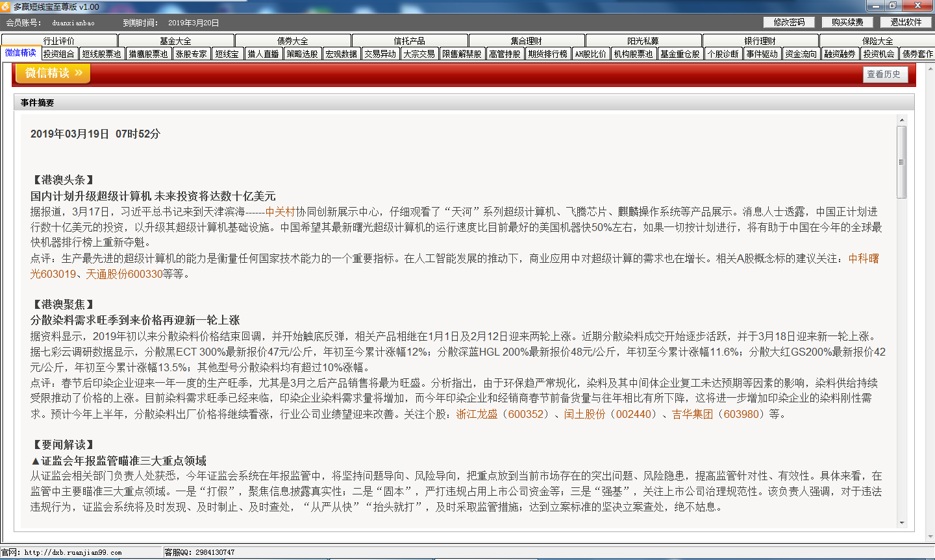Screen dimensions: 935x560
Task: Open the 债券套作 tab
Action: 917,54
